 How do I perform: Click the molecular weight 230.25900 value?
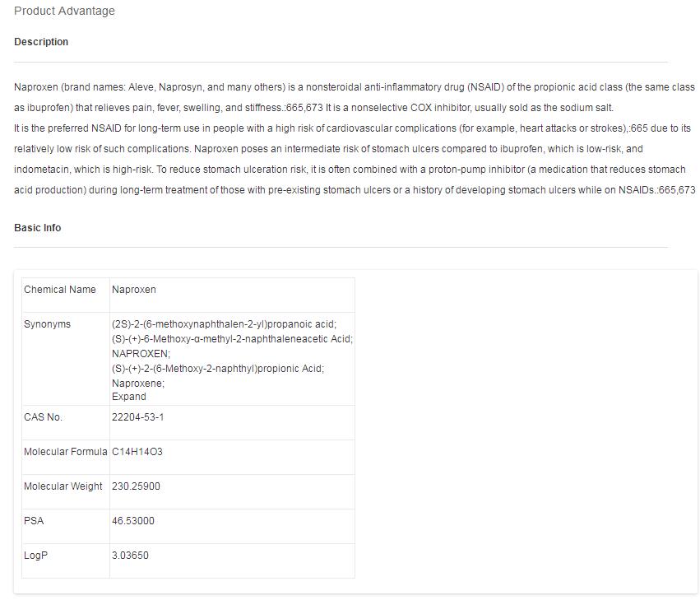pos(136,486)
